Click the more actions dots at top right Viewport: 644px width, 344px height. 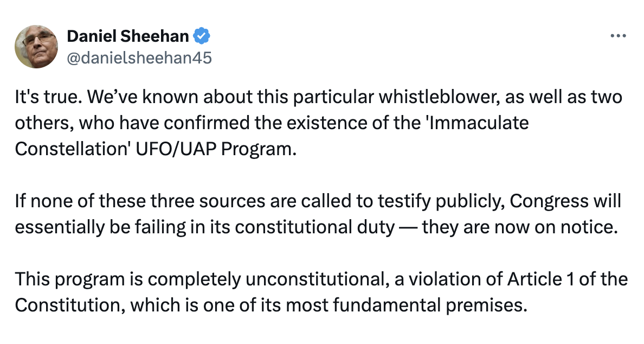tap(617, 35)
